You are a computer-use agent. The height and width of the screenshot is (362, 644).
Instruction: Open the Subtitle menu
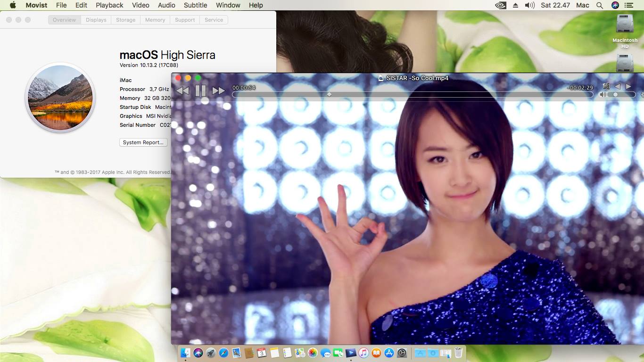click(x=195, y=5)
